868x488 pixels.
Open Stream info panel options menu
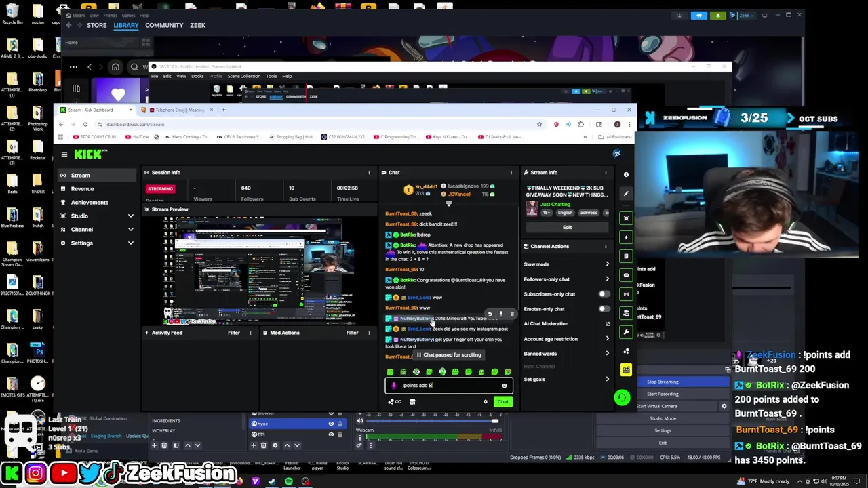606,172
